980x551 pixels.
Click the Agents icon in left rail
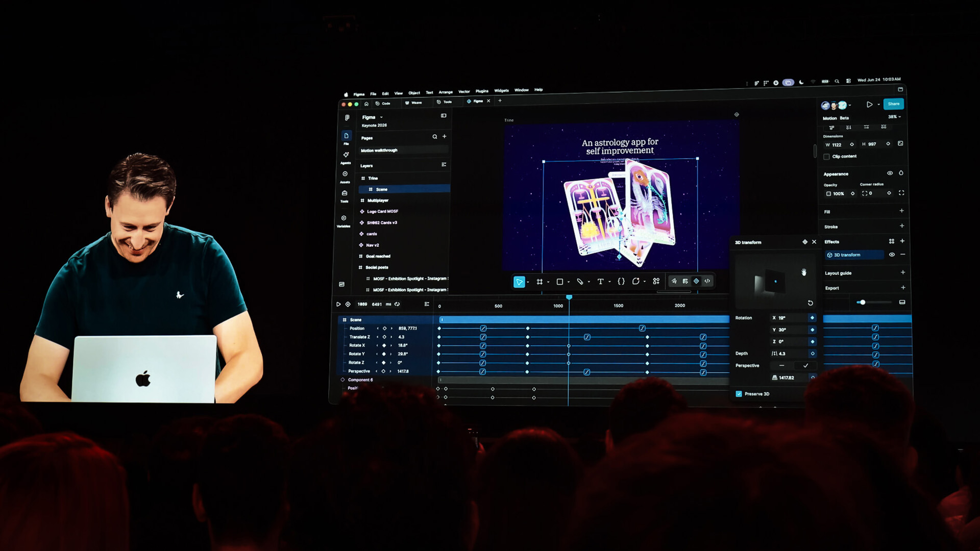coord(346,157)
